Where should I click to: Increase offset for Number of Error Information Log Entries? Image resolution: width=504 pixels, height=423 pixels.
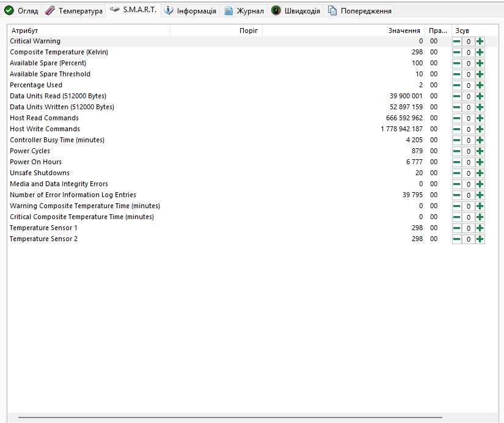click(480, 195)
